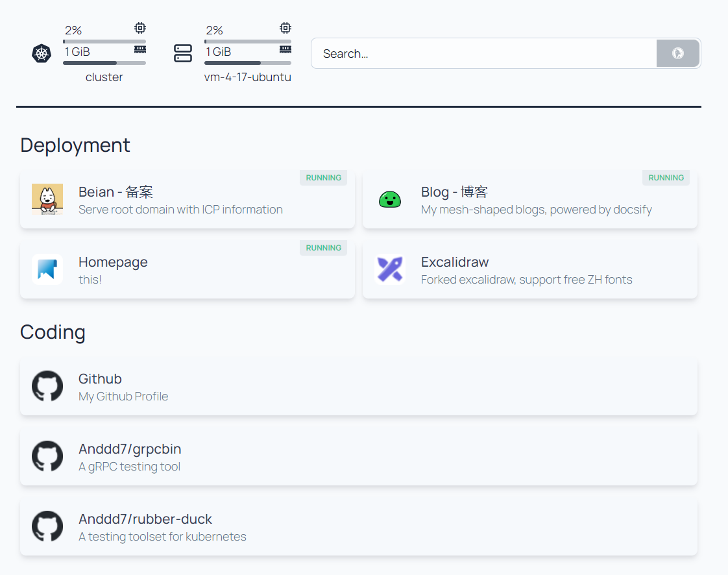This screenshot has width=728, height=575.
Task: Collapse the Deployment section heading
Action: [x=75, y=145]
